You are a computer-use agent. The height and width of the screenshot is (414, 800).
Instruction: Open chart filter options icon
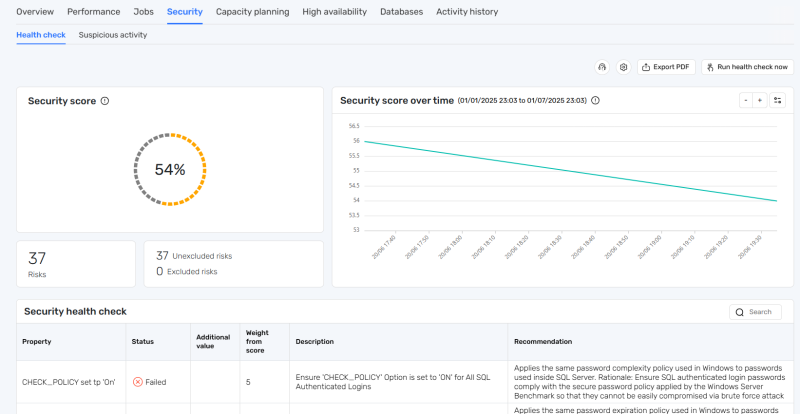(x=778, y=100)
